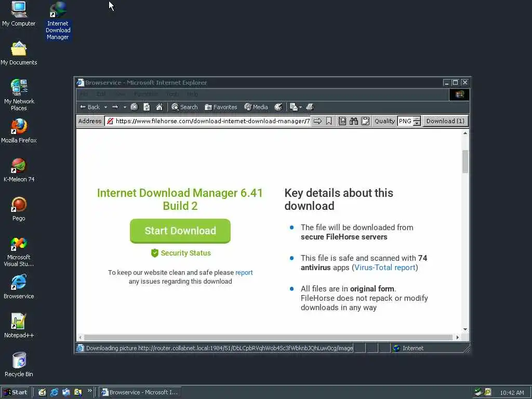Image resolution: width=532 pixels, height=399 pixels.
Task: Select the My Network Places desktop icon
Action: click(19, 95)
